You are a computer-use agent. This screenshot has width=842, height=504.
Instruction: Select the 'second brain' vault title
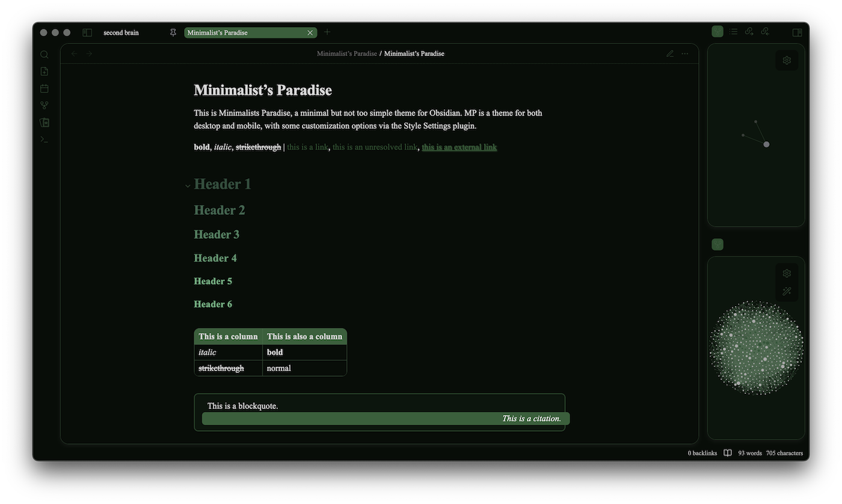pyautogui.click(x=121, y=32)
